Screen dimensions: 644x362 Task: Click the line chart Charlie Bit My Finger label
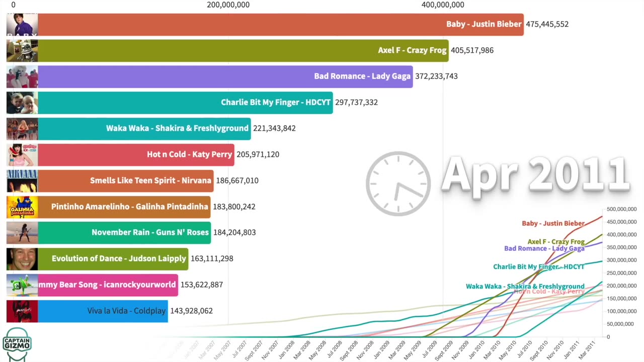coord(539,267)
